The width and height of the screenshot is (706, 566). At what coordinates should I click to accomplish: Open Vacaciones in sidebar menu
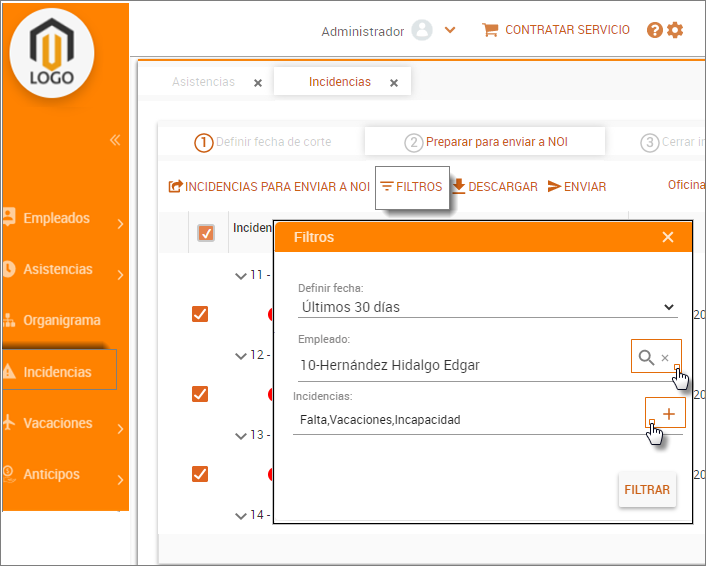tap(58, 423)
